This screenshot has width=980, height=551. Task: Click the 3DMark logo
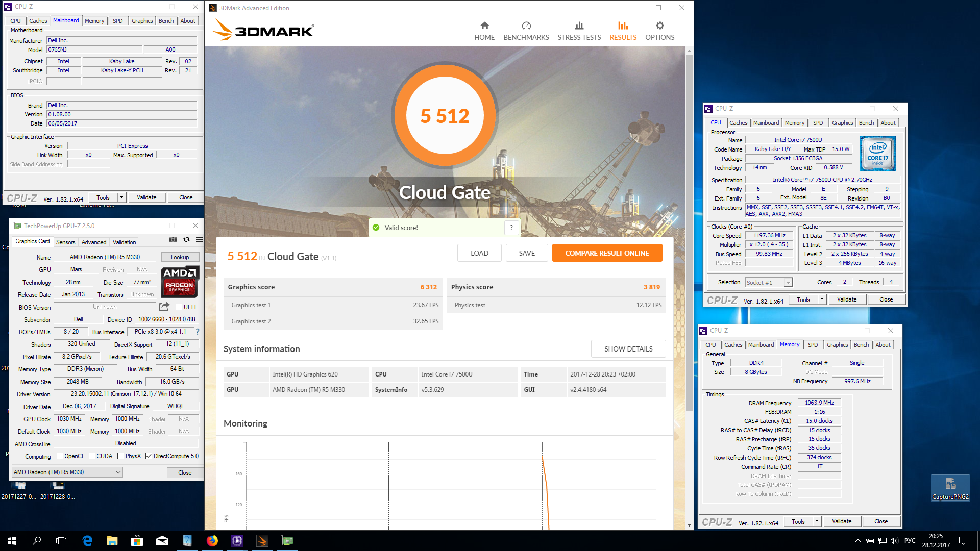pos(263,30)
